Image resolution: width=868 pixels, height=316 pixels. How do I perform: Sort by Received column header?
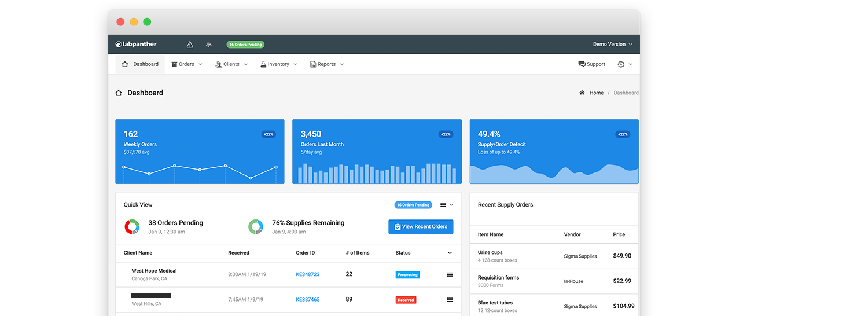click(x=239, y=253)
